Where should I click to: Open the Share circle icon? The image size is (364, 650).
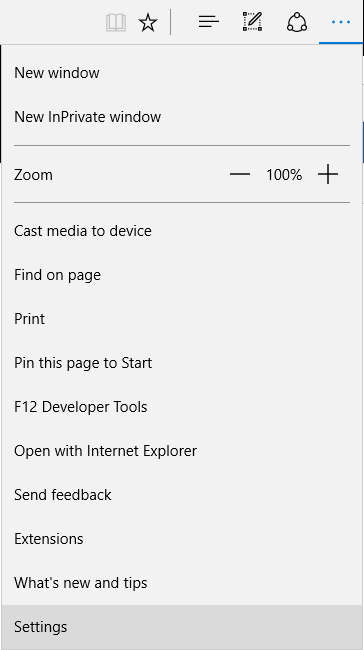point(297,22)
